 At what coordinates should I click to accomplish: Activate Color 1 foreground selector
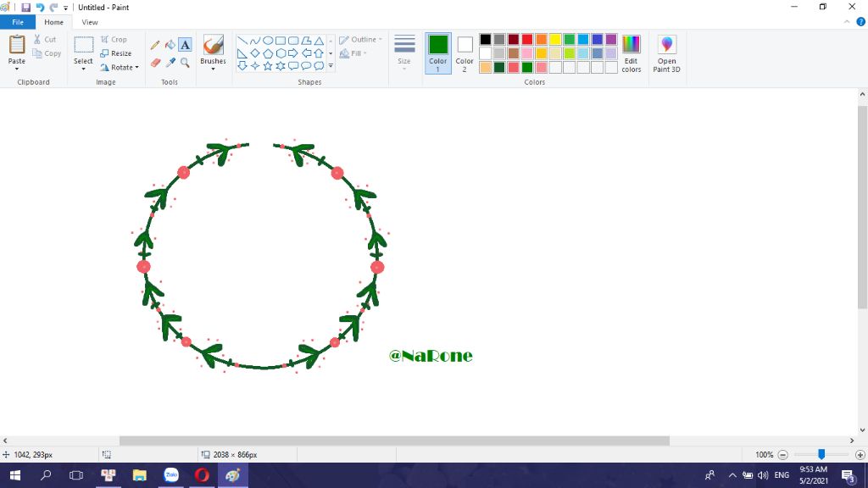438,53
